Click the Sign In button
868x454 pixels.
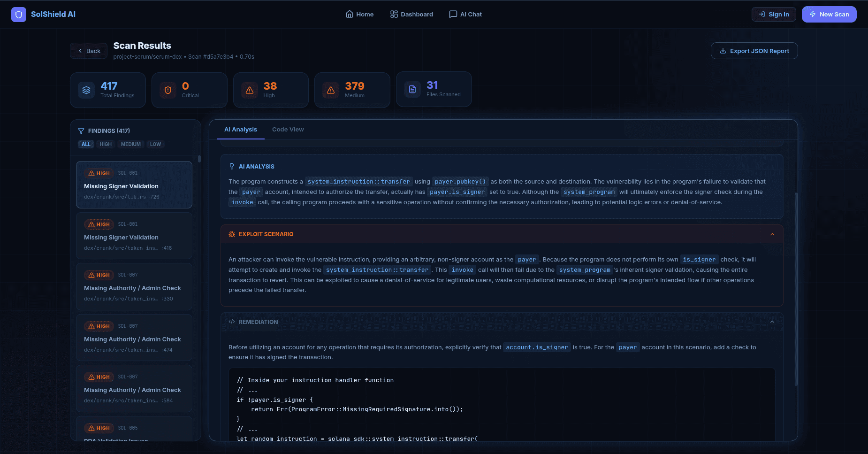click(774, 14)
